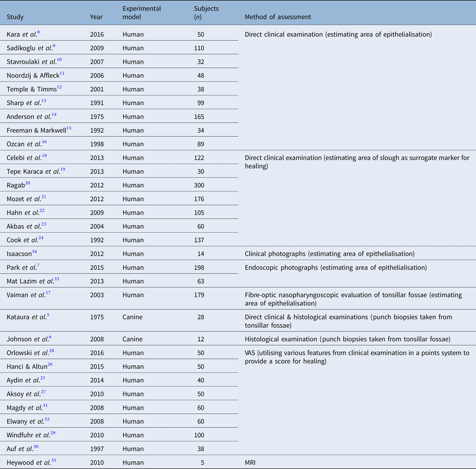
Task: Click superscript 10 on Stavroulaki et al.
Action: 59,59
